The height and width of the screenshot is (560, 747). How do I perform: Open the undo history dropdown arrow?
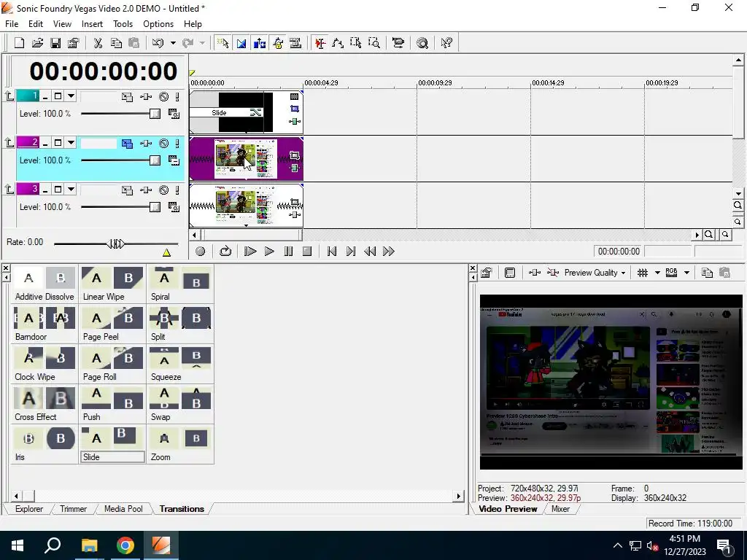pos(173,43)
